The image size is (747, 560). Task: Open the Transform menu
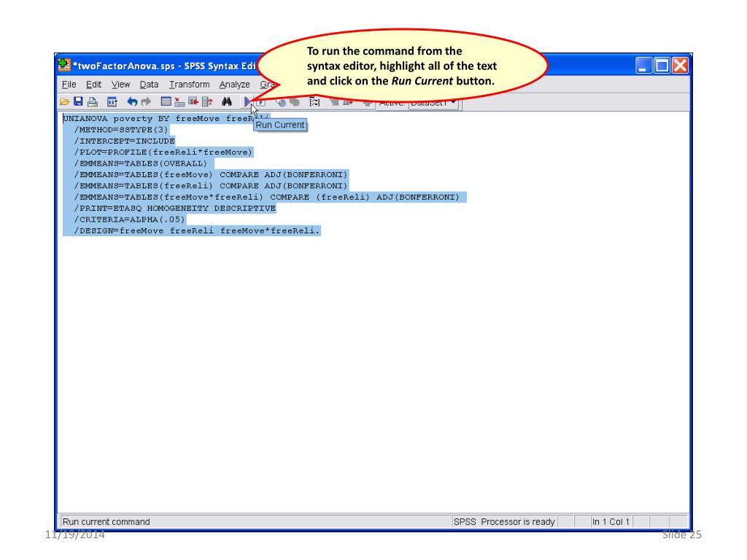click(189, 85)
